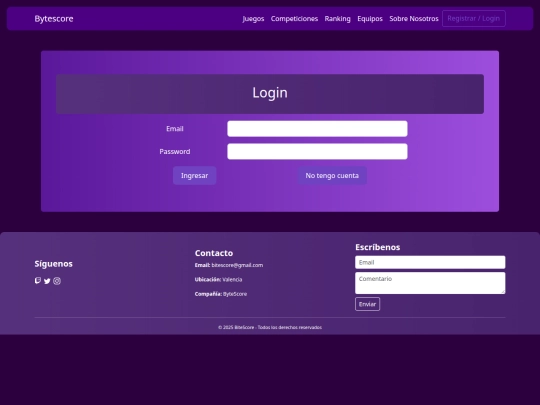Click the copyright 2025 BiteScore text
The height and width of the screenshot is (405, 540).
pos(270,327)
